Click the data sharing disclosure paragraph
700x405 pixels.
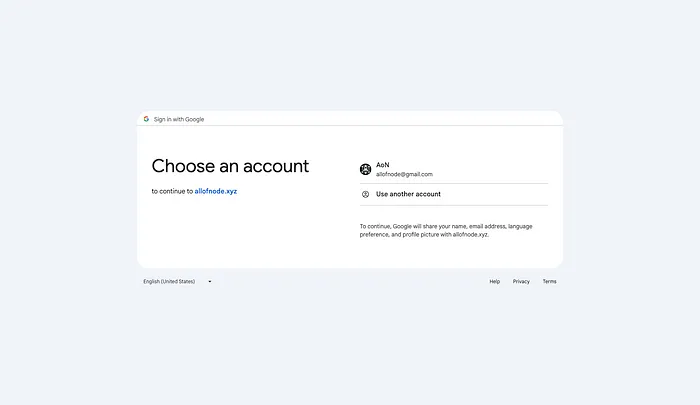pyautogui.click(x=446, y=230)
